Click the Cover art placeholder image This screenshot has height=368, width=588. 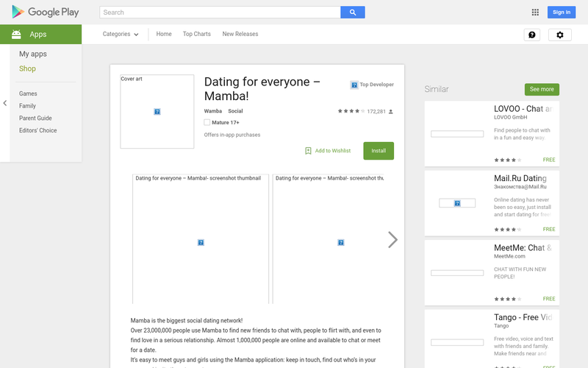pyautogui.click(x=157, y=112)
